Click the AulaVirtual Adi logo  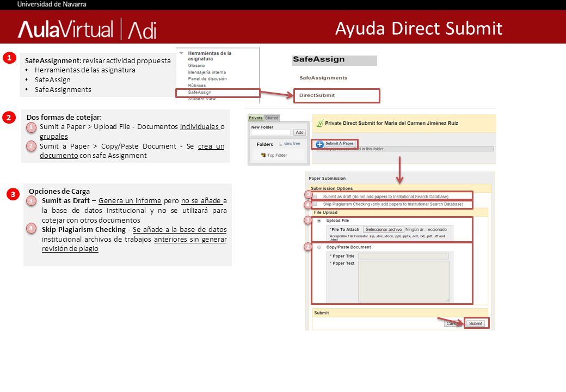87,29
